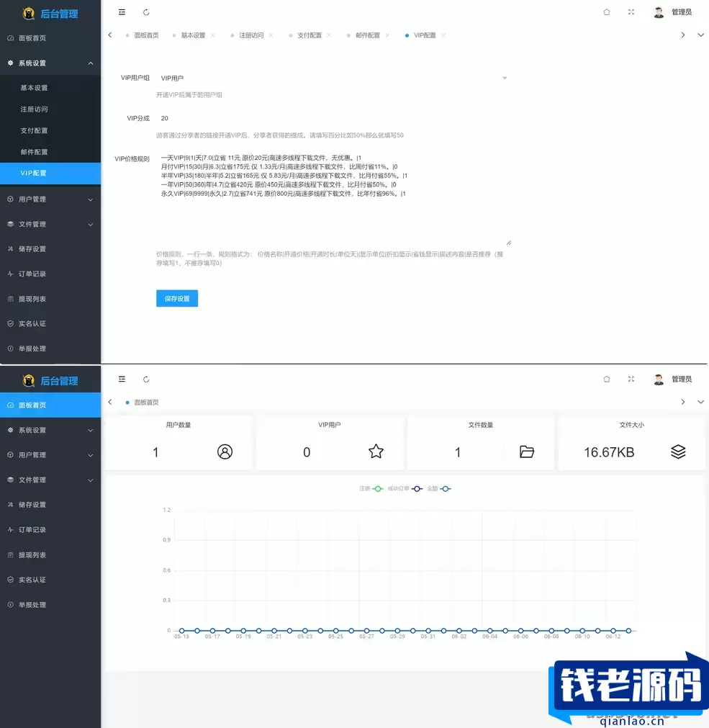The height and width of the screenshot is (728, 709).
Task: Open the tab options chevron in the dashboard screen
Action: coord(700,402)
